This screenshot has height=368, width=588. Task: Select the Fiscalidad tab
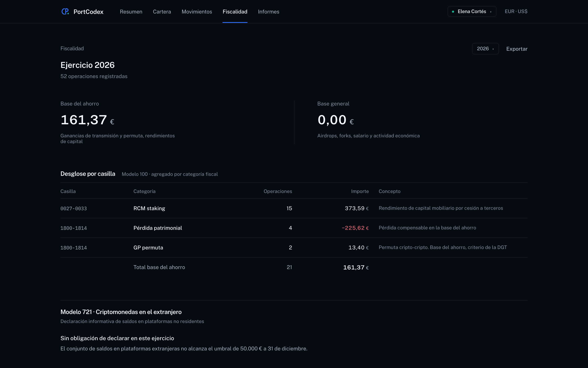pos(235,12)
